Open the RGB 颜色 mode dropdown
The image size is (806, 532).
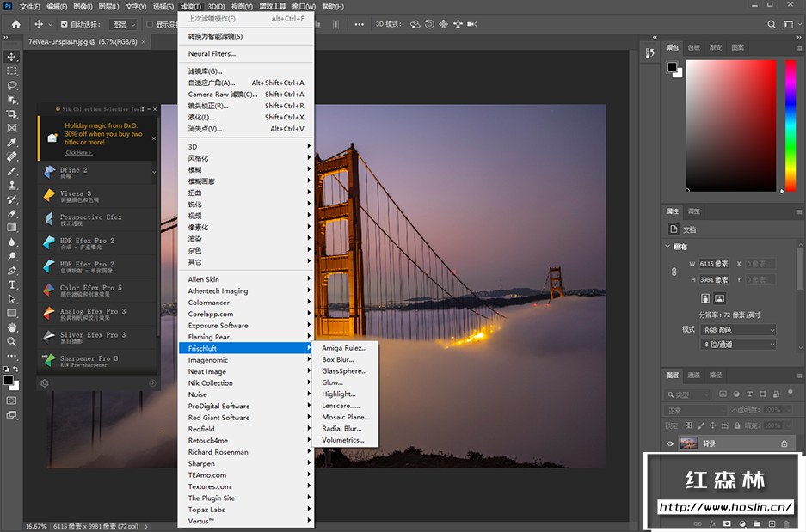pyautogui.click(x=738, y=330)
